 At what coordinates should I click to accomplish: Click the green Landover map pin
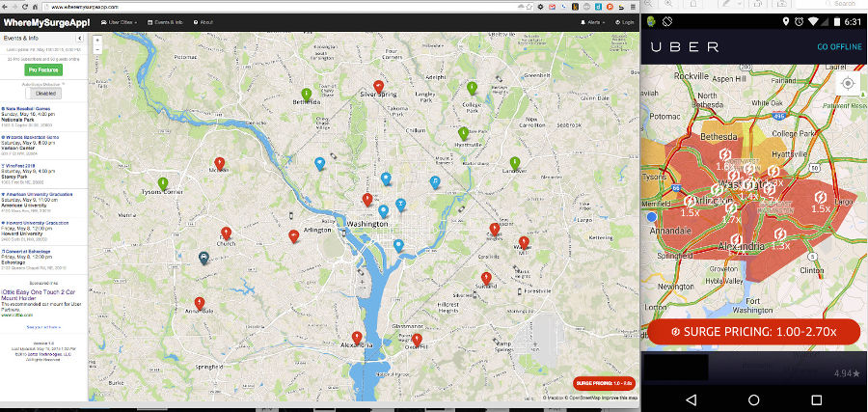click(x=515, y=163)
